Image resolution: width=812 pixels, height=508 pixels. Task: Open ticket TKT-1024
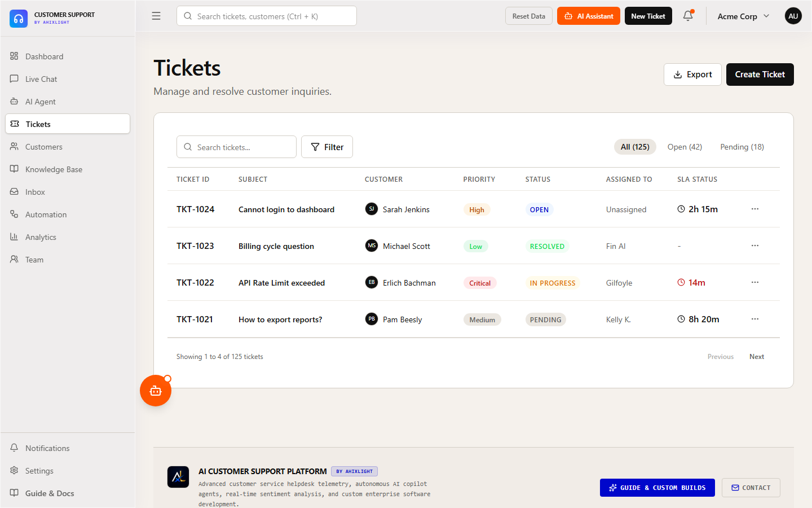click(195, 209)
